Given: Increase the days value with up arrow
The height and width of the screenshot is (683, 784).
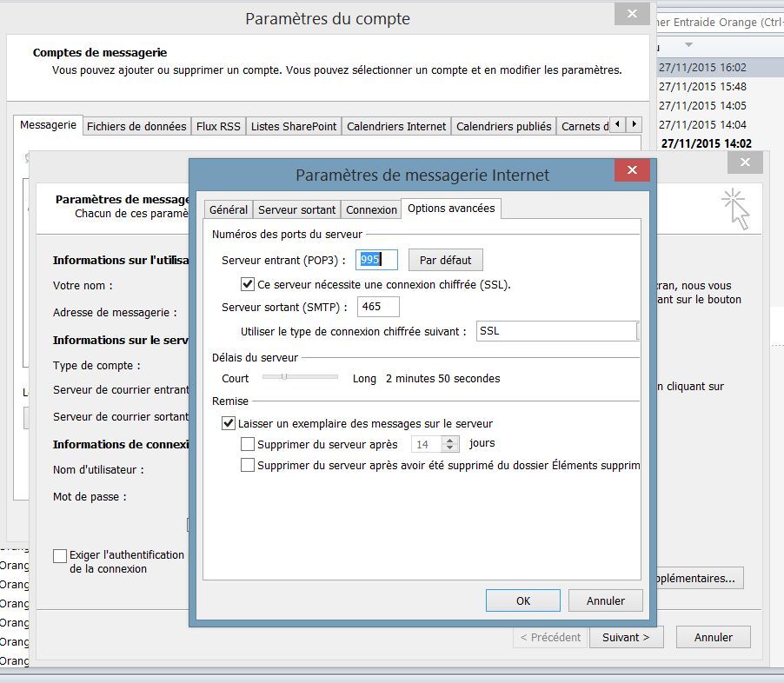Looking at the screenshot, I should (450, 440).
